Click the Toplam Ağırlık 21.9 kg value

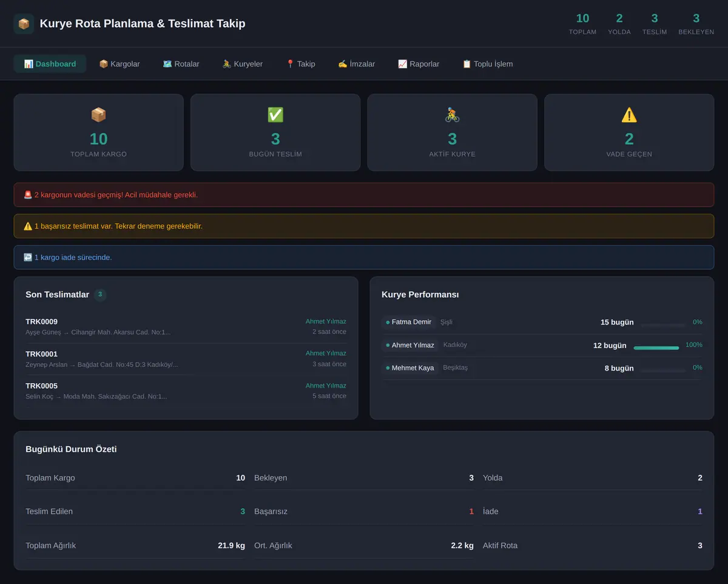click(232, 545)
